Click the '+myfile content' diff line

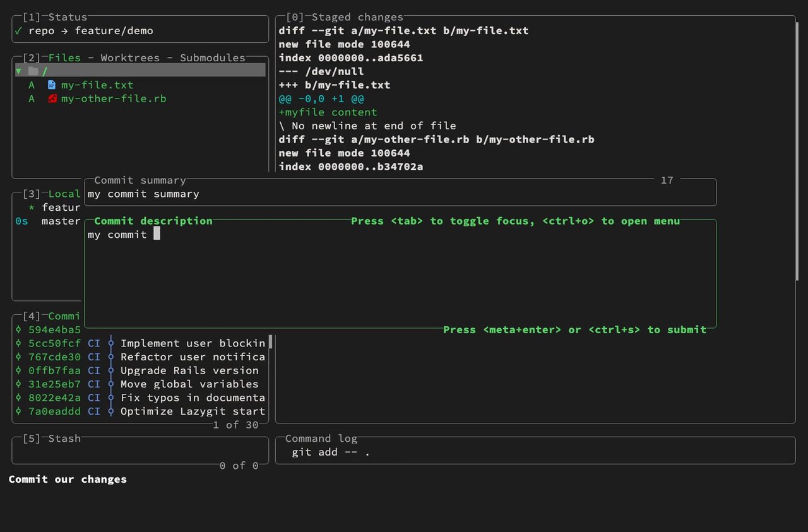pos(328,112)
